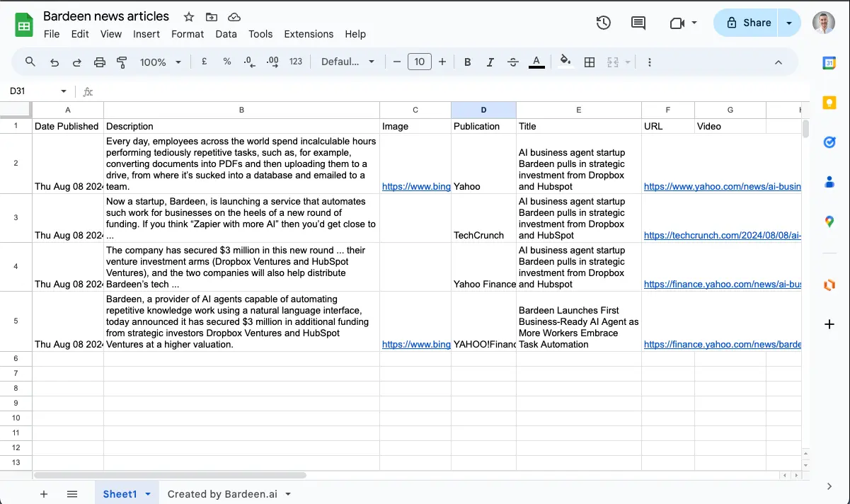Select column D header
This screenshot has width=850, height=504.
click(483, 110)
